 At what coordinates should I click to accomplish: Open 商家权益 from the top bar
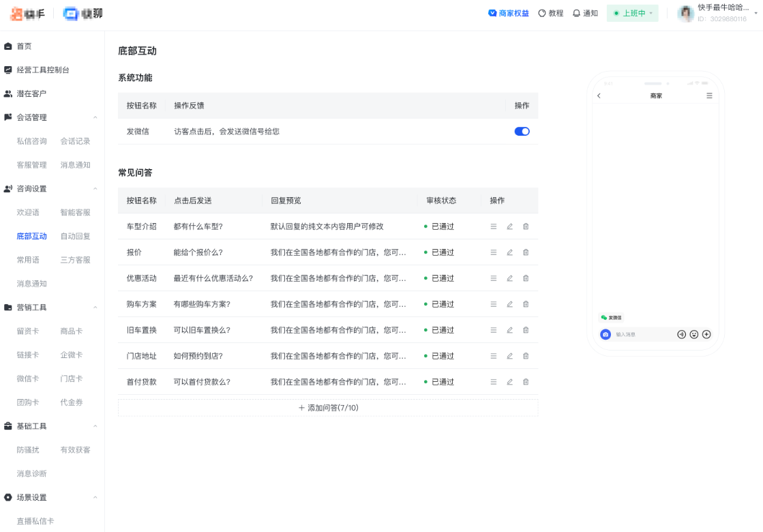click(509, 13)
